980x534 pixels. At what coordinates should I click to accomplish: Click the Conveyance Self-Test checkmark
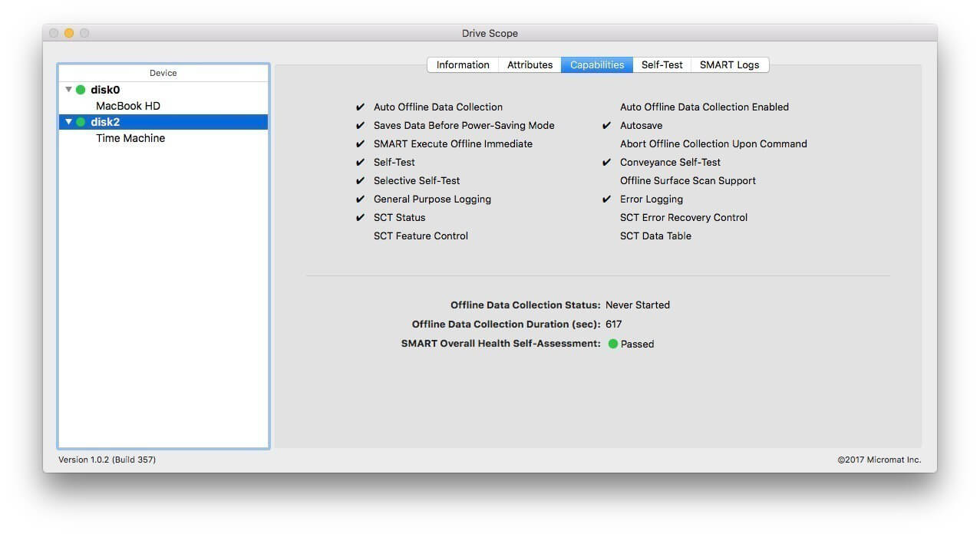606,162
